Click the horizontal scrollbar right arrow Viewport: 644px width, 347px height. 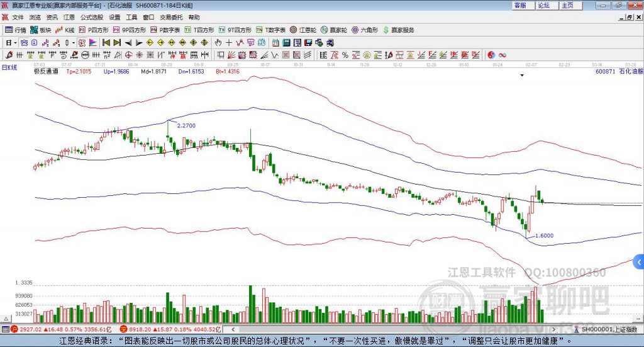[553, 329]
